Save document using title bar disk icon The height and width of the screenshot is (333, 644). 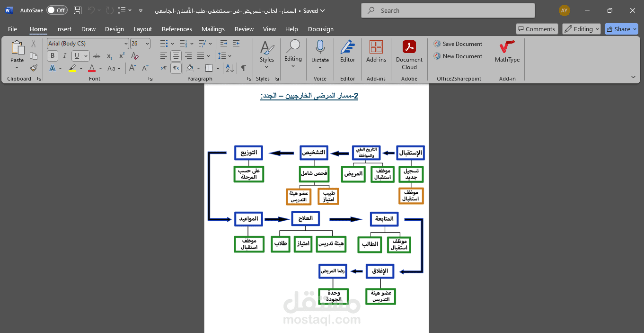point(78,10)
